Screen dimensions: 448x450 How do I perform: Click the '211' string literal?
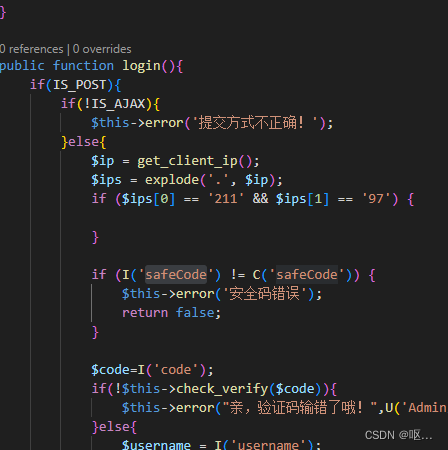pyautogui.click(x=226, y=199)
